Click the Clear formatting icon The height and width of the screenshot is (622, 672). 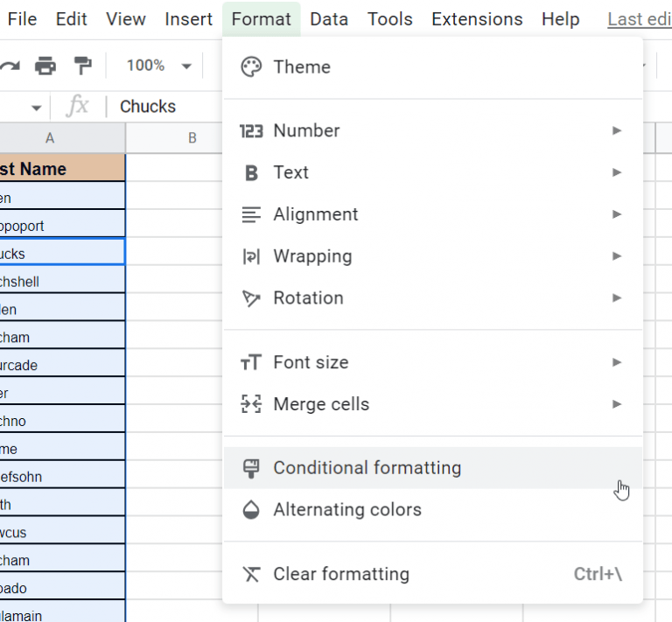pos(251,575)
